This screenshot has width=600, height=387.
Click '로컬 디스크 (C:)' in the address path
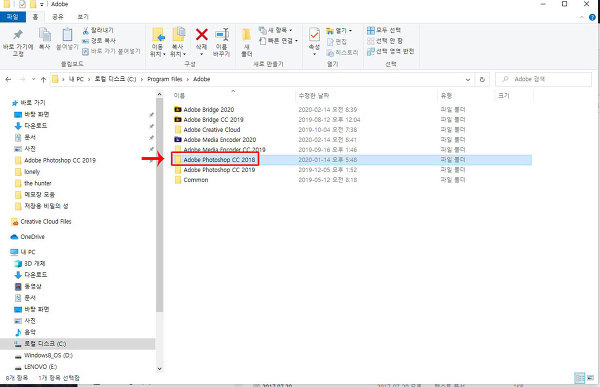115,79
